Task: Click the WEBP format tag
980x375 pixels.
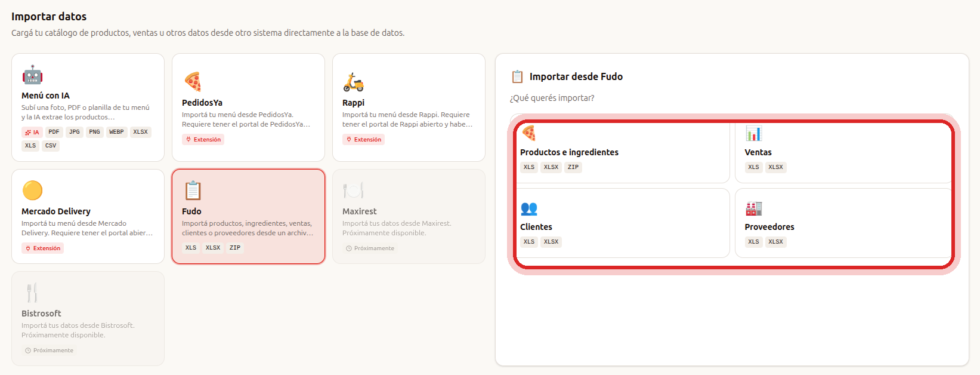Action: (116, 132)
